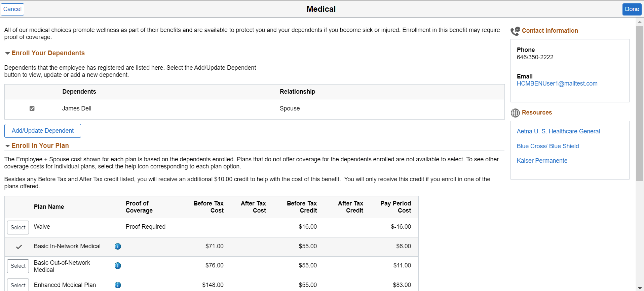Select the Waive plan option
Screen dimensions: 644x291
(x=18, y=227)
